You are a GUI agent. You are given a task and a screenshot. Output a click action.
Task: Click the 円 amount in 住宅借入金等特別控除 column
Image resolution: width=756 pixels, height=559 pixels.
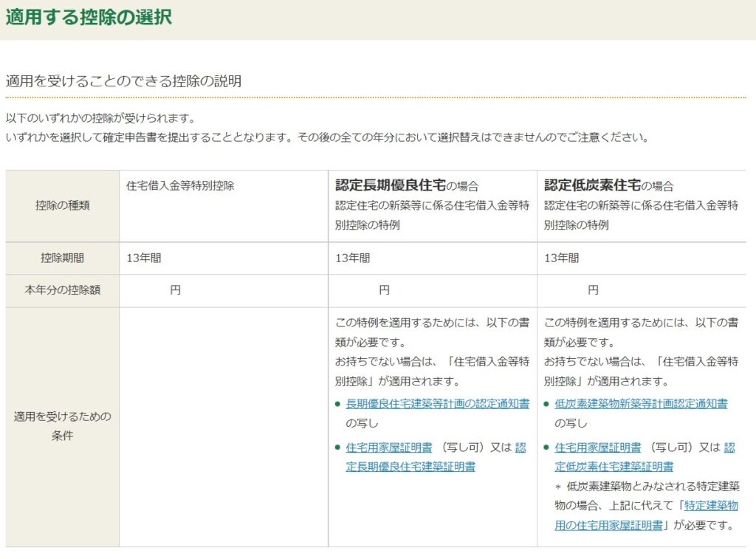(x=176, y=290)
